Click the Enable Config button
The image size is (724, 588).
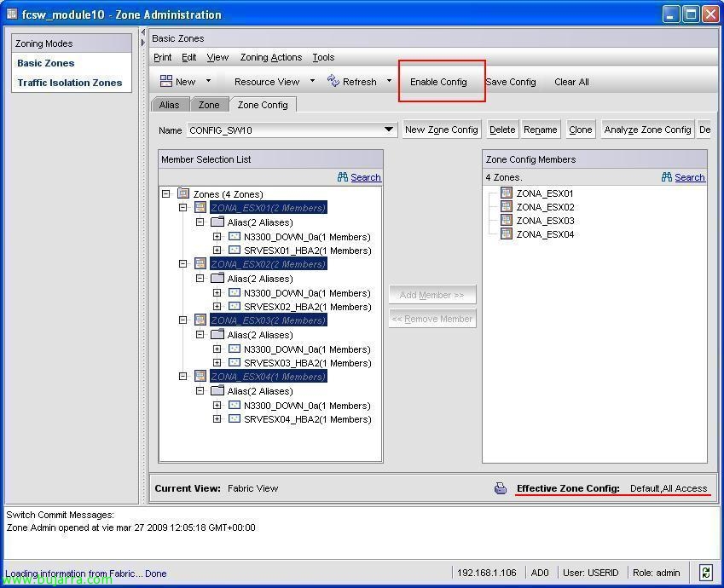[x=438, y=82]
